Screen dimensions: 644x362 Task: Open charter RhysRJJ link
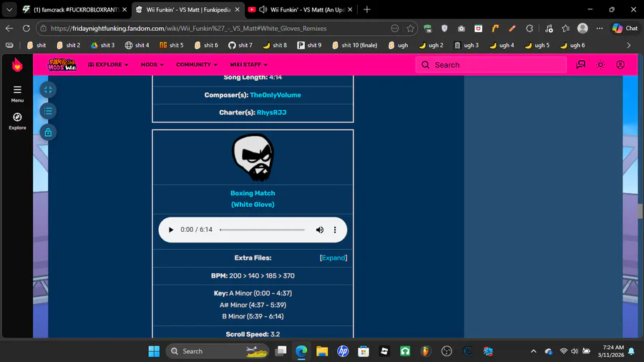click(x=271, y=112)
